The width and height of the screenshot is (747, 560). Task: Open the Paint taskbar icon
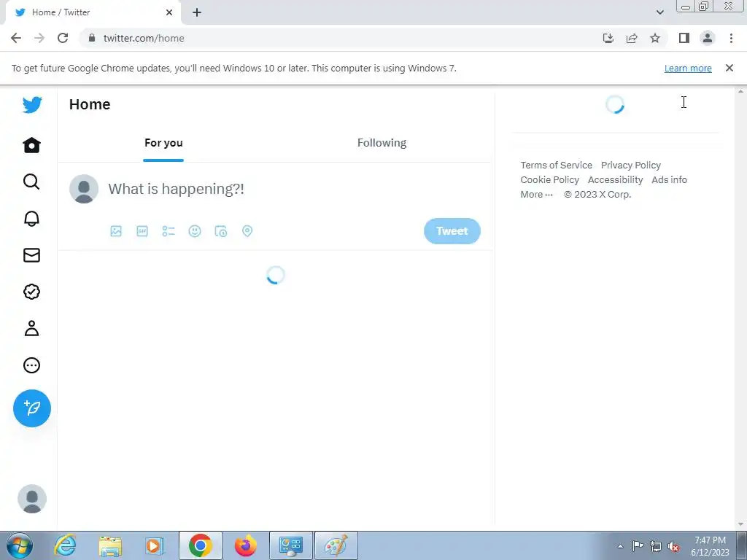(336, 545)
